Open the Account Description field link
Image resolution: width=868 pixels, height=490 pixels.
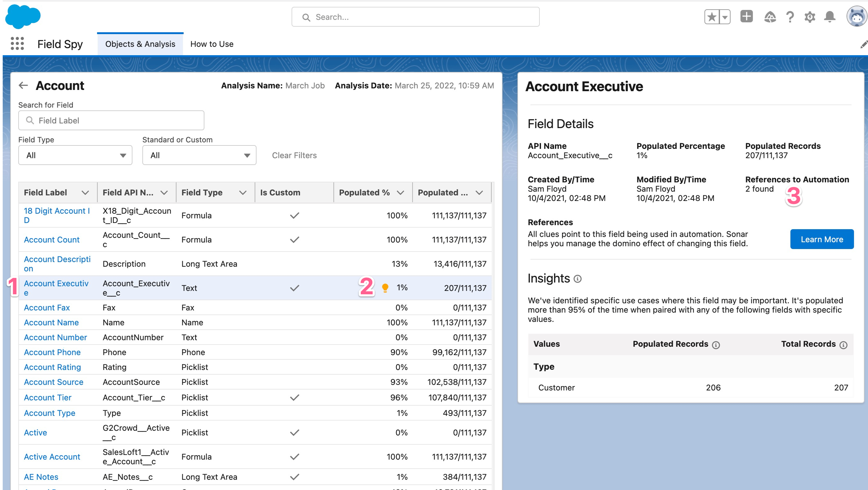pos(57,264)
